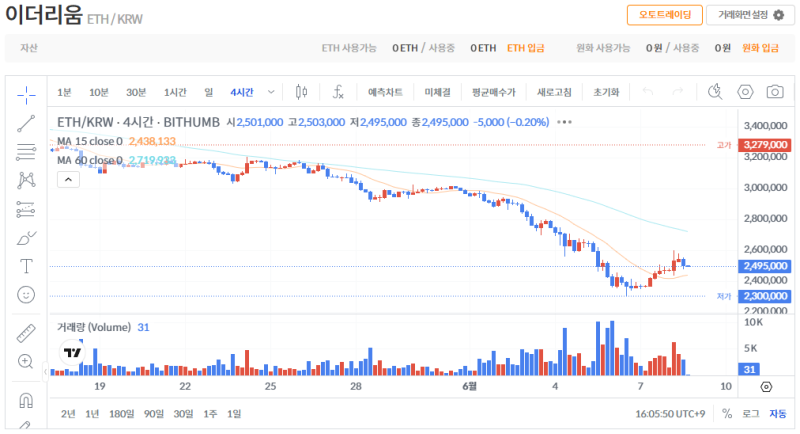Switch to daily interval
800x434 pixels.
pos(209,92)
